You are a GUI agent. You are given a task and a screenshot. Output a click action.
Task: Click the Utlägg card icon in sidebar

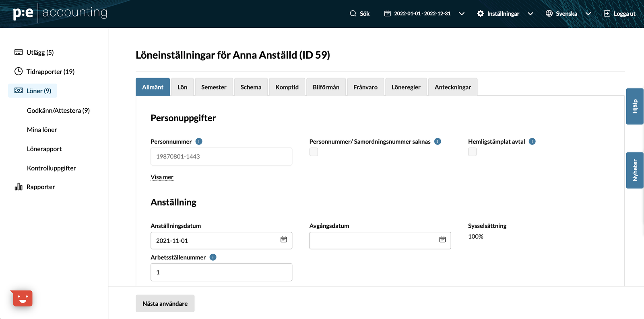[x=19, y=52]
